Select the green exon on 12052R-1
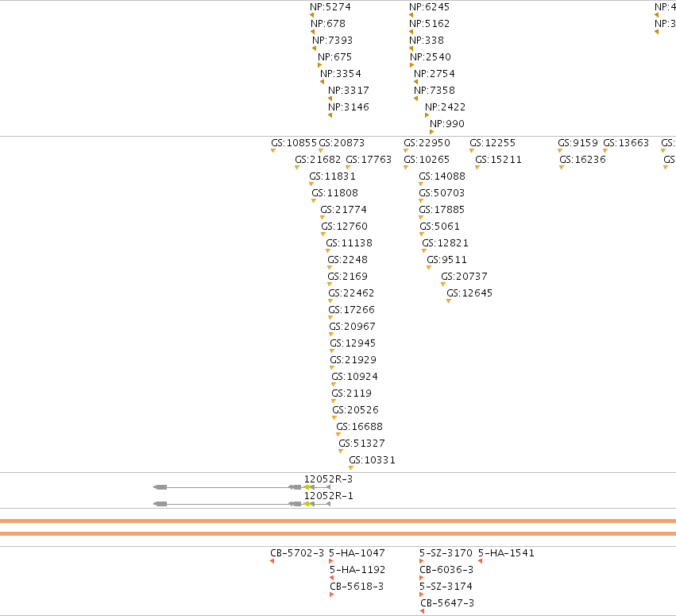Viewport: 676px width, 616px height. 307,504
